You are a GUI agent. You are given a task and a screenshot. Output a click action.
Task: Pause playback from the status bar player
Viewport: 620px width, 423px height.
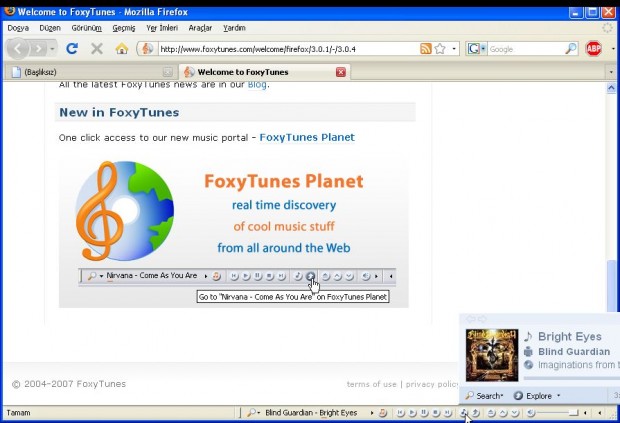424,413
